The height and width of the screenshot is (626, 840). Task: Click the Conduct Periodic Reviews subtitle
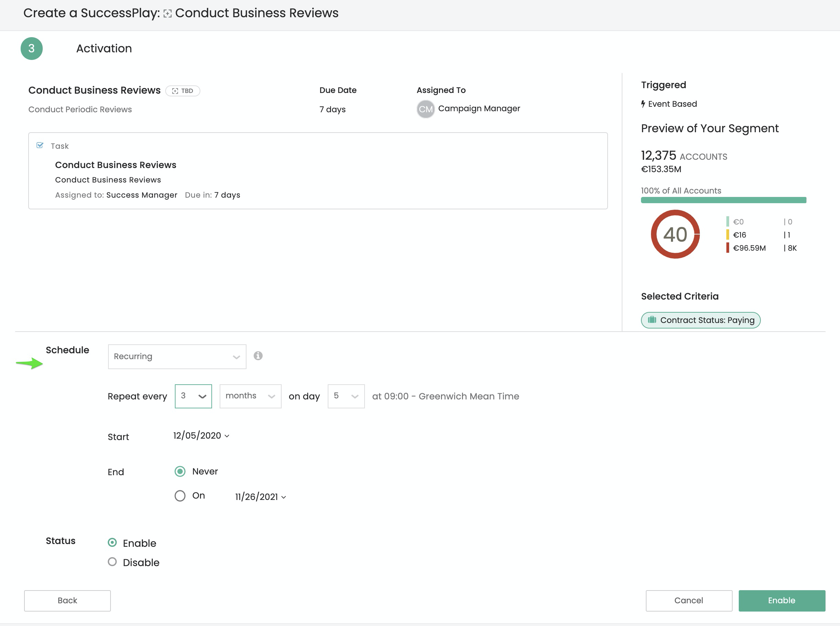click(x=80, y=109)
